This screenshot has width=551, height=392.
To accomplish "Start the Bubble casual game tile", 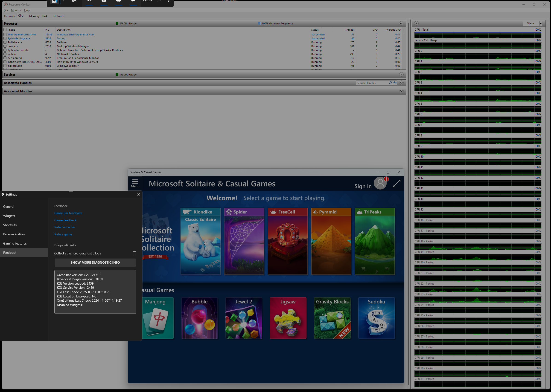I will (200, 318).
